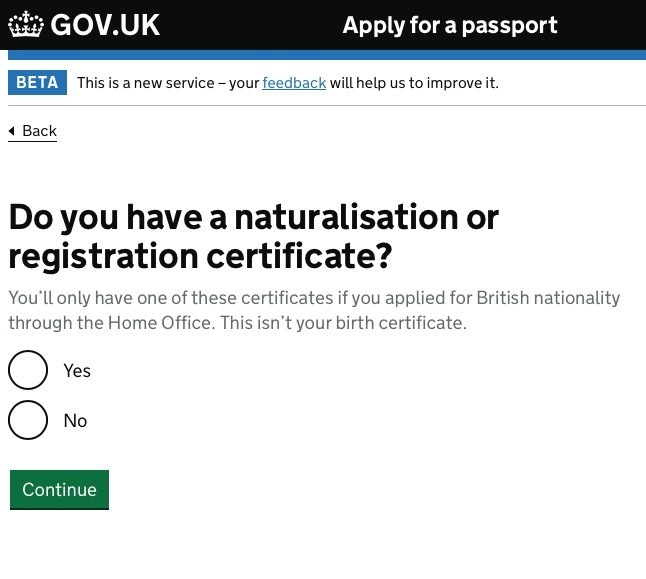Viewport: 646px width, 579px height.
Task: Click the 'No' option label
Action: pyautogui.click(x=75, y=421)
